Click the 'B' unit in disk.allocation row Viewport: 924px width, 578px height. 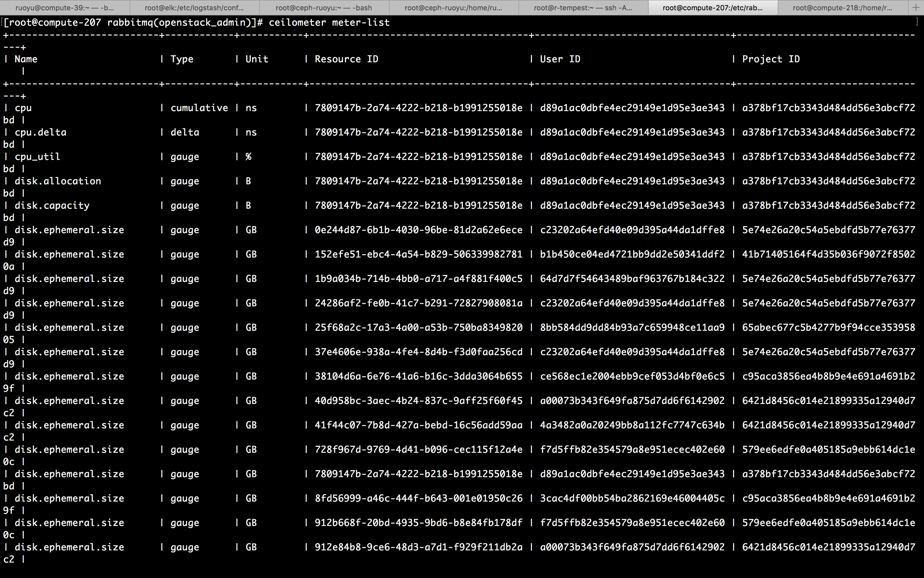[x=249, y=181]
